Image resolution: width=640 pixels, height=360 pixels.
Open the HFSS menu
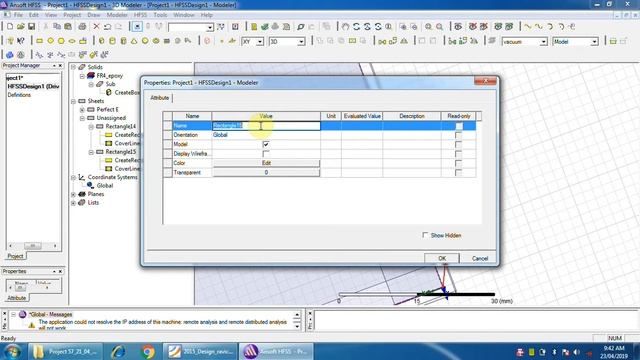(x=140, y=15)
